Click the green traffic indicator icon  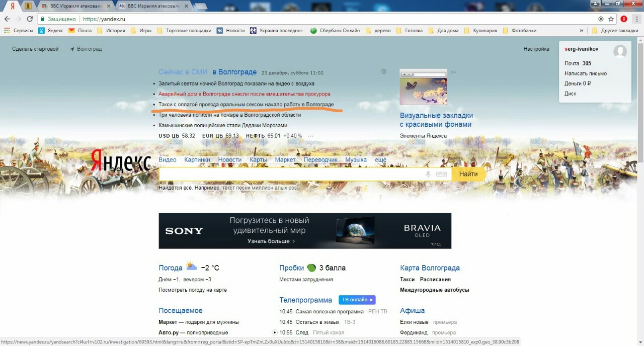tap(311, 268)
